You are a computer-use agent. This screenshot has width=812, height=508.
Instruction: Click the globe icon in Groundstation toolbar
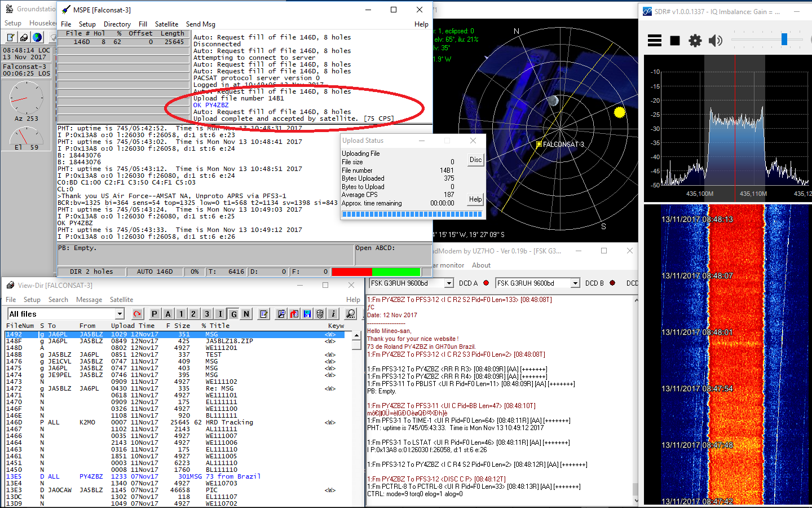[37, 37]
